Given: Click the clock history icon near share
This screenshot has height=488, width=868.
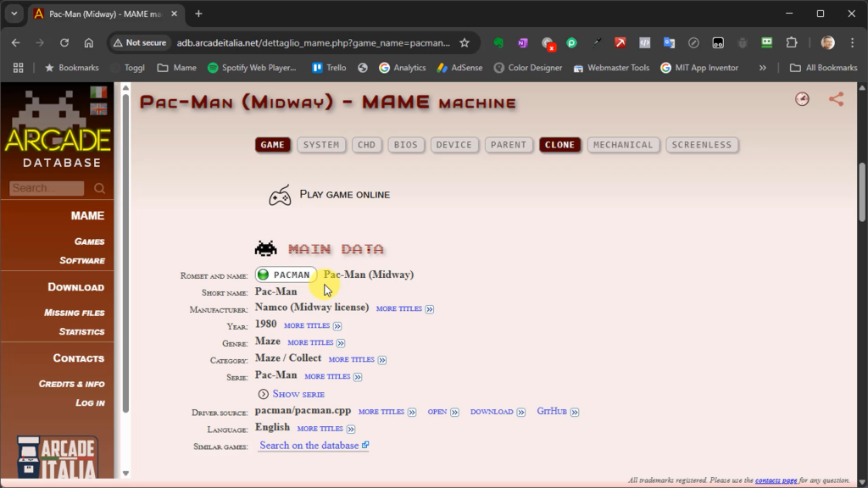Looking at the screenshot, I should (x=802, y=99).
